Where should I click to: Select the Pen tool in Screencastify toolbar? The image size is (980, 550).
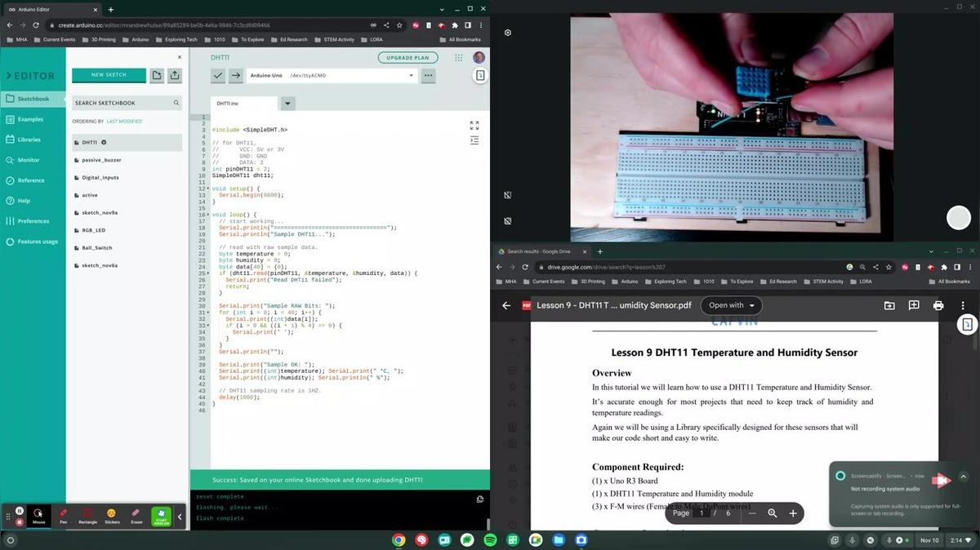63,516
